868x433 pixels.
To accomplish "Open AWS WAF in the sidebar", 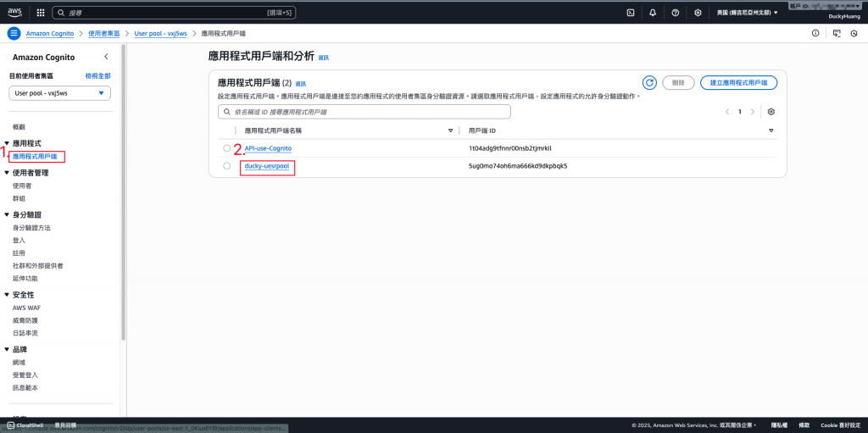I will point(26,308).
